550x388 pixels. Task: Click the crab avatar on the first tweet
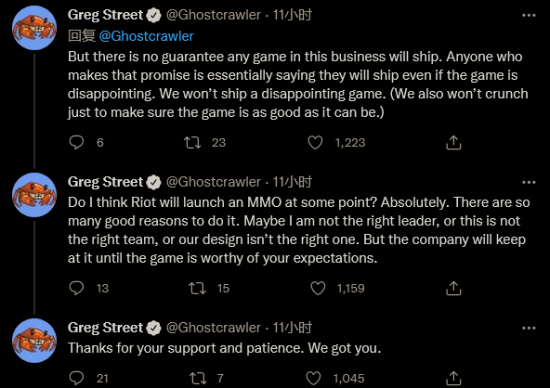click(x=34, y=28)
